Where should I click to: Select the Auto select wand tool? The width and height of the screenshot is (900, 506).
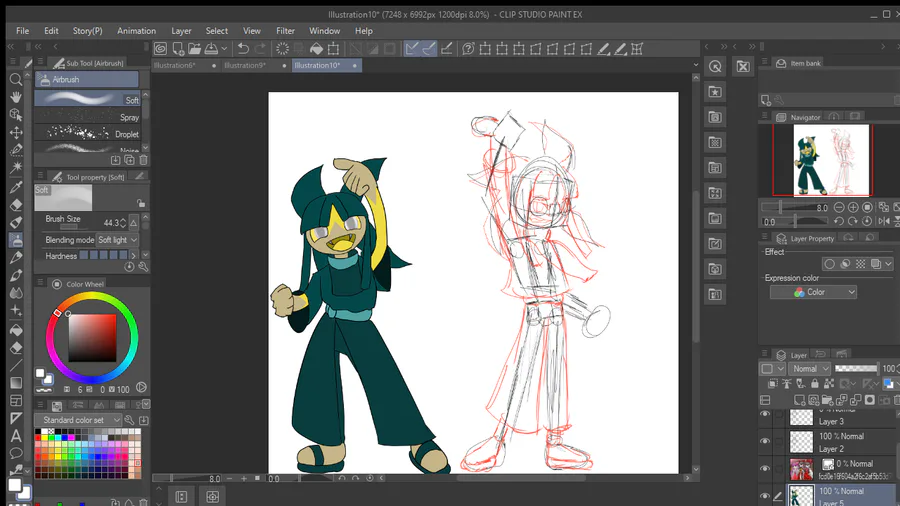pyautogui.click(x=15, y=167)
